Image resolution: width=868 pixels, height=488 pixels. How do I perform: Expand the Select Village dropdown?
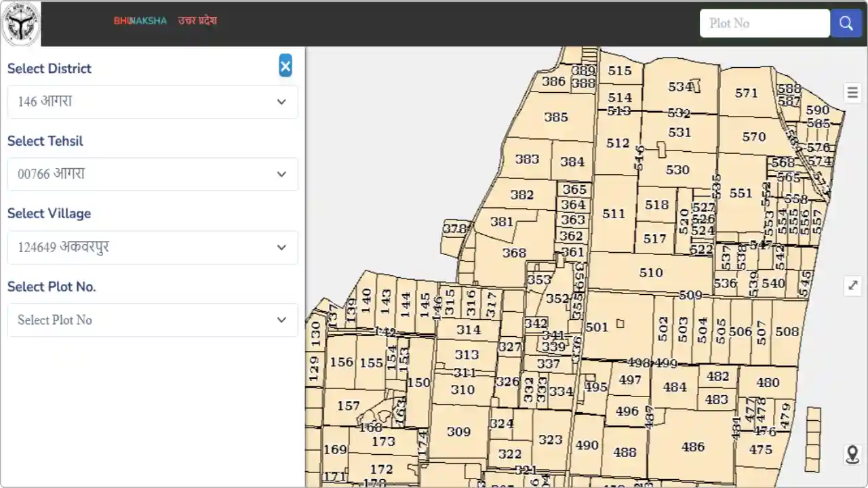153,247
